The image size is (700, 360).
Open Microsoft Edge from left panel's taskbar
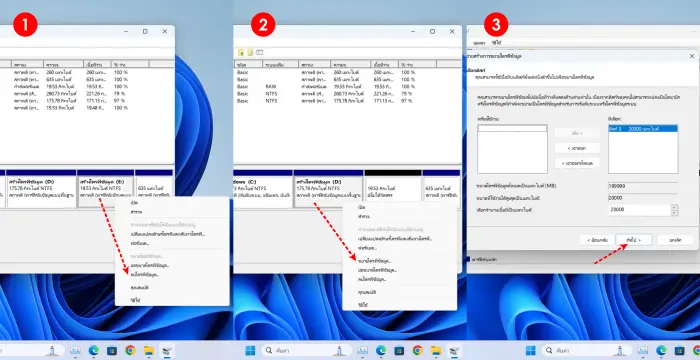pos(93,351)
